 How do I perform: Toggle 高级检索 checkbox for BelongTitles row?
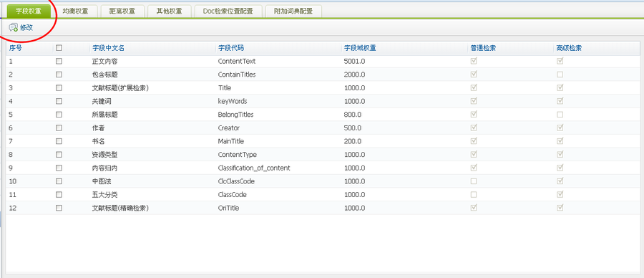[560, 115]
